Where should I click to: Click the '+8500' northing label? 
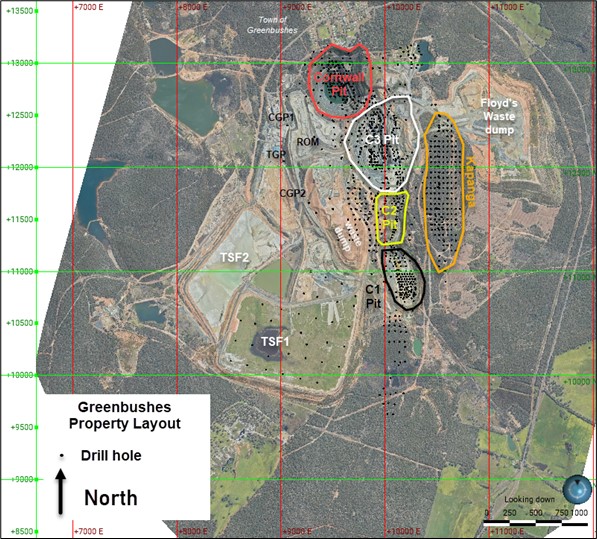pyautogui.click(x=22, y=531)
